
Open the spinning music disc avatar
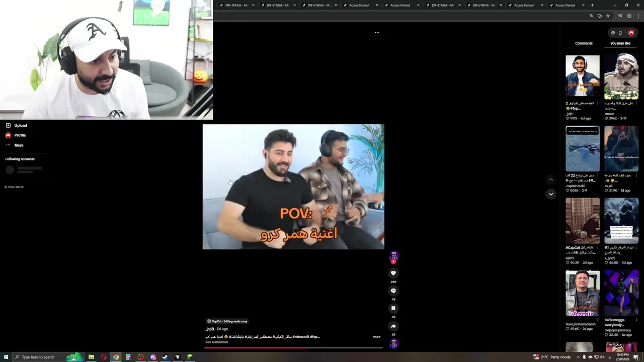point(393,343)
